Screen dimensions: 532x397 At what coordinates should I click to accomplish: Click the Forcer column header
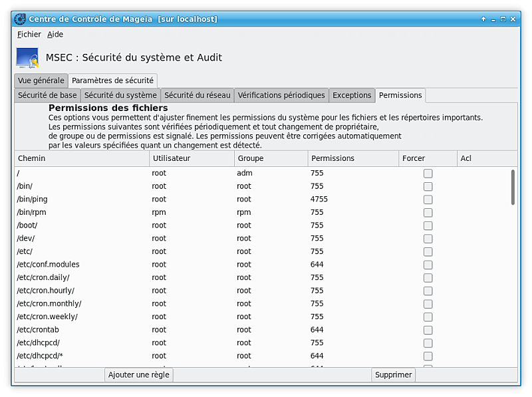[428, 158]
